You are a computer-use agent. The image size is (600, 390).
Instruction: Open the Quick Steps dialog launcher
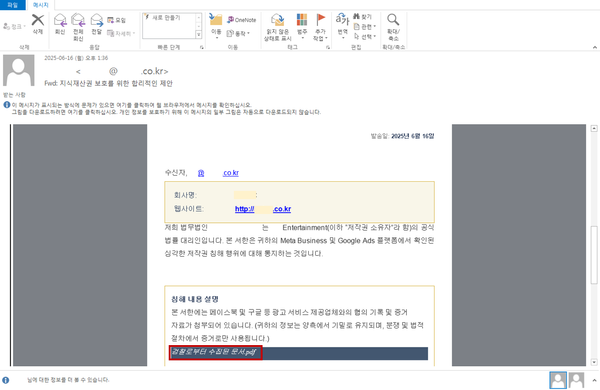coord(202,47)
